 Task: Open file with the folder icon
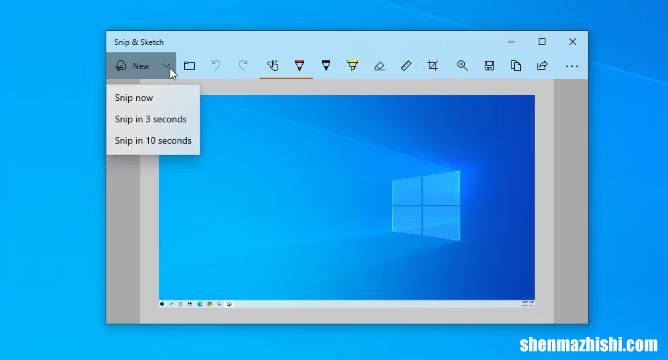[190, 66]
